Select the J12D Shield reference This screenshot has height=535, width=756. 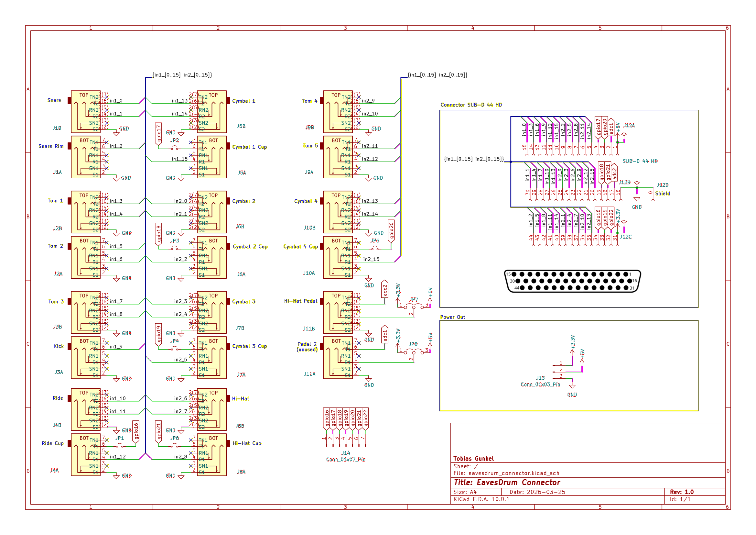point(663,185)
